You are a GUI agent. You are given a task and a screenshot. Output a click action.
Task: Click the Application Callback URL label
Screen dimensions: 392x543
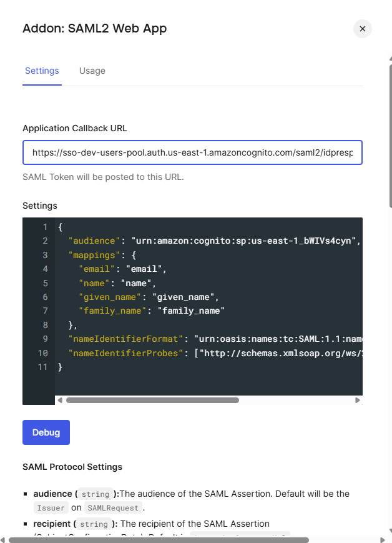click(75, 128)
